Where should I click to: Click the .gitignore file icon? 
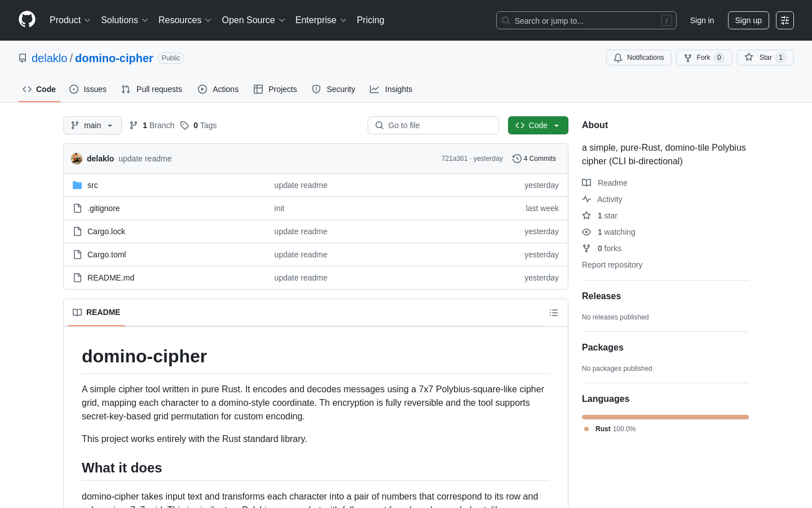tap(77, 208)
